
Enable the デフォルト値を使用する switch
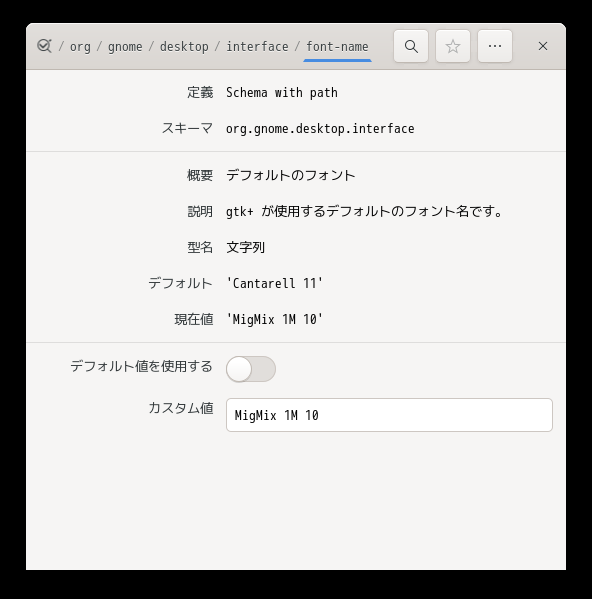[x=251, y=369]
